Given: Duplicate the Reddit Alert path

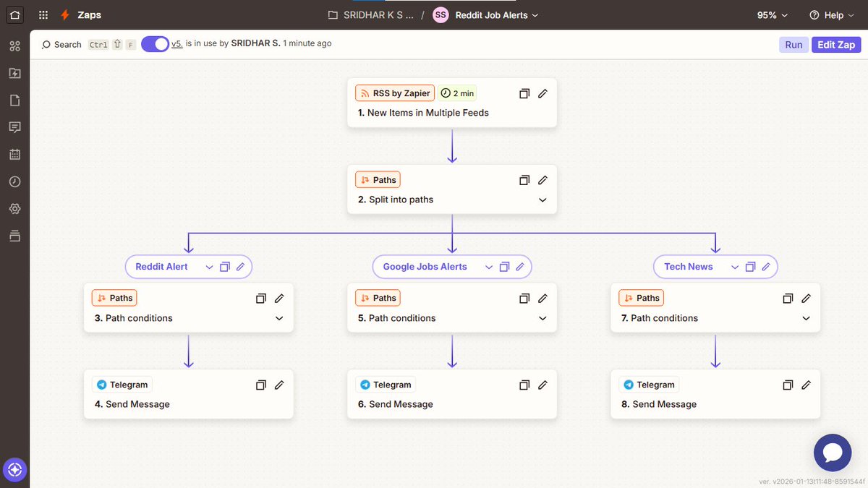Looking at the screenshot, I should [x=225, y=267].
